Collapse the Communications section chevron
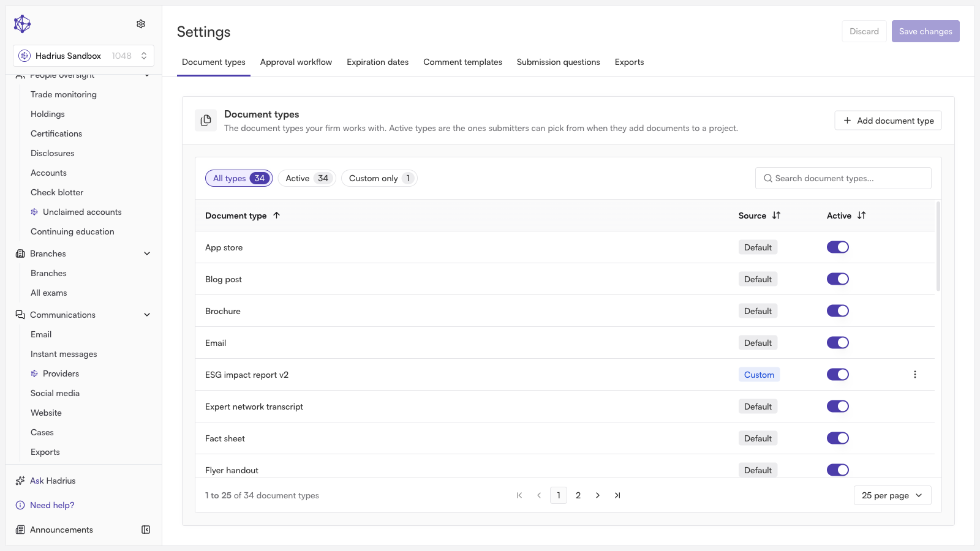Screen dimensions: 980x551 (x=147, y=315)
